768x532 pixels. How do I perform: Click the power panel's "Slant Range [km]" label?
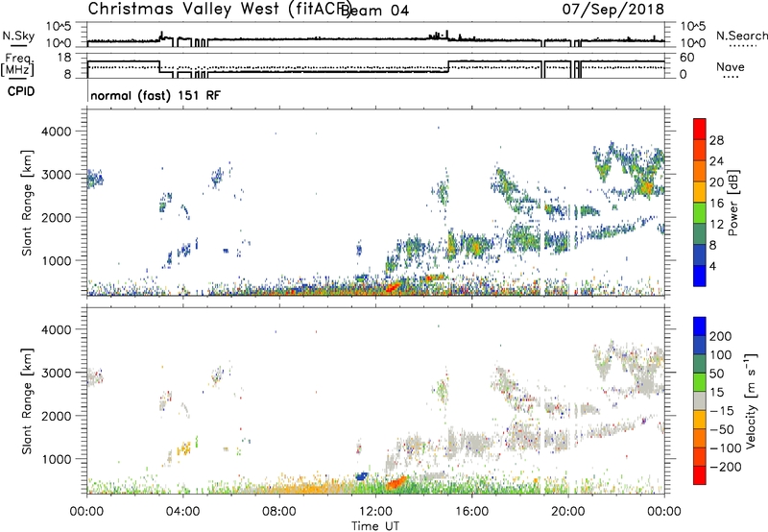tap(27, 203)
